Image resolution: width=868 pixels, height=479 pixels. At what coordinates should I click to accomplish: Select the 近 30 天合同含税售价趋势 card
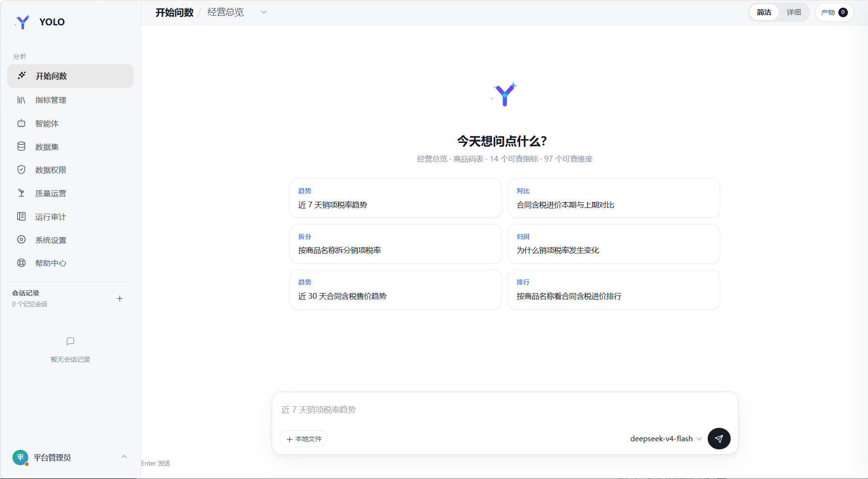pos(396,290)
